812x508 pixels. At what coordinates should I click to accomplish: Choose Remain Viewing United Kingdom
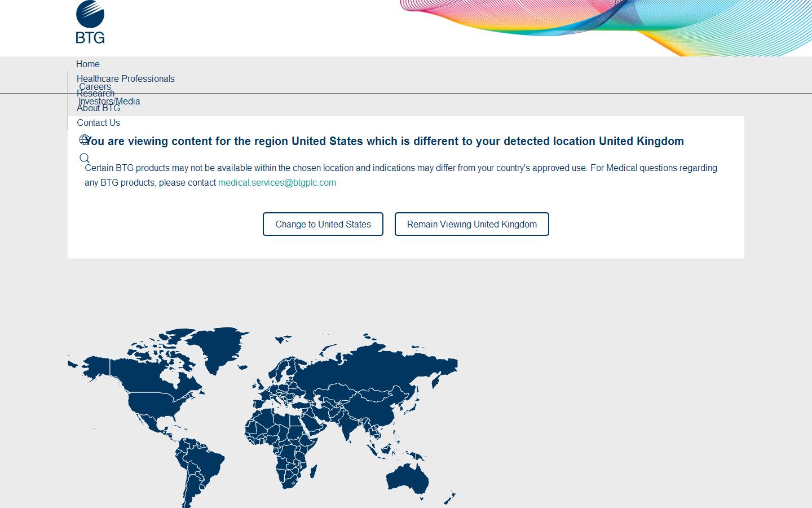pos(472,224)
